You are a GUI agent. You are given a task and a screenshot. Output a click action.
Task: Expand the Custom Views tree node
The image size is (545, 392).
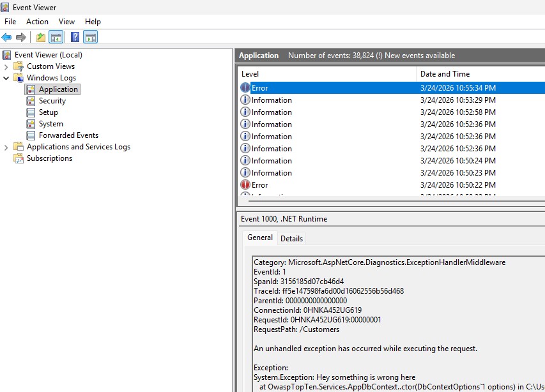6,66
